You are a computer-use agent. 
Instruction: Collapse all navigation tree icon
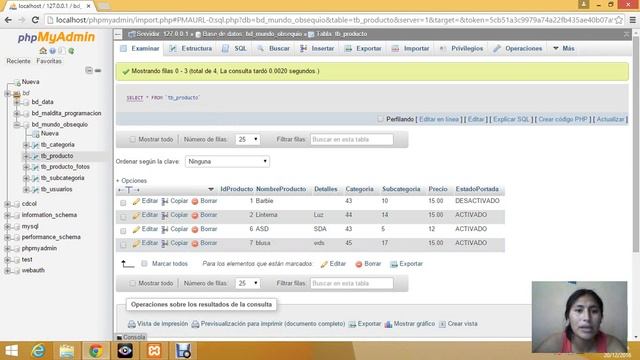pos(89,70)
